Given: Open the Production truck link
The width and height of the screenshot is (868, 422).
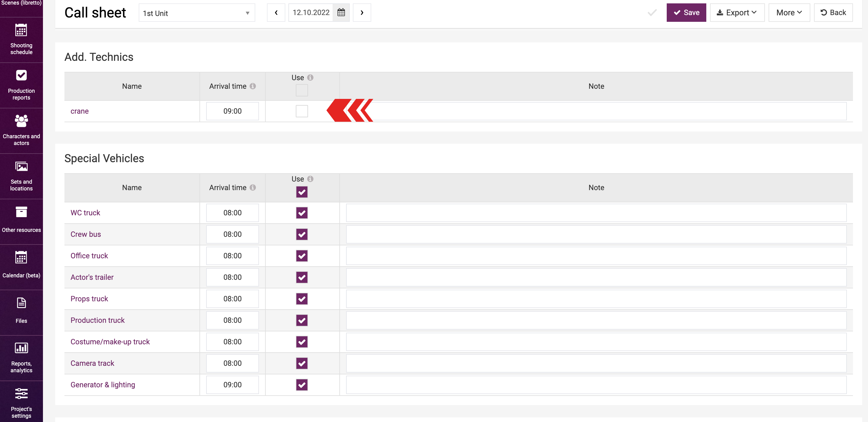Looking at the screenshot, I should coord(97,320).
